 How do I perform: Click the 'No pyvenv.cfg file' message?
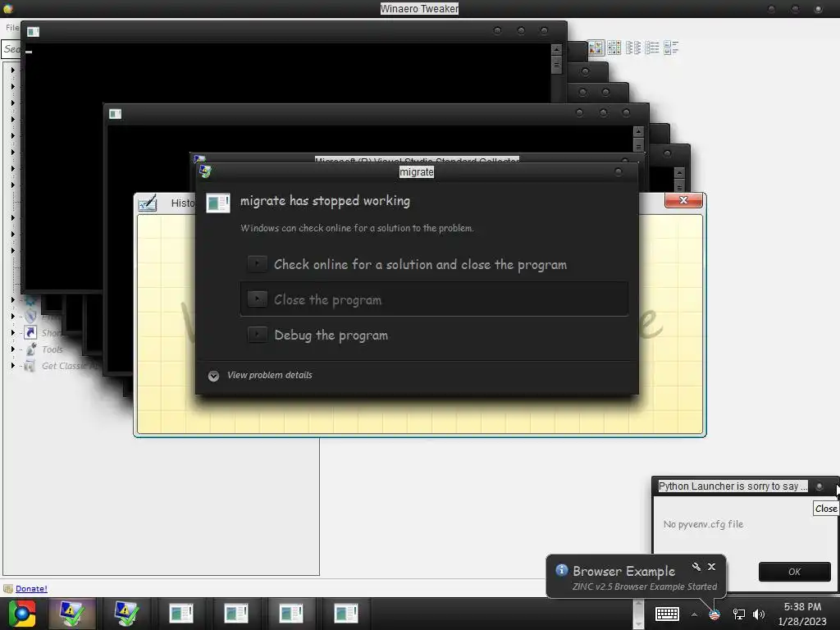[x=703, y=524]
